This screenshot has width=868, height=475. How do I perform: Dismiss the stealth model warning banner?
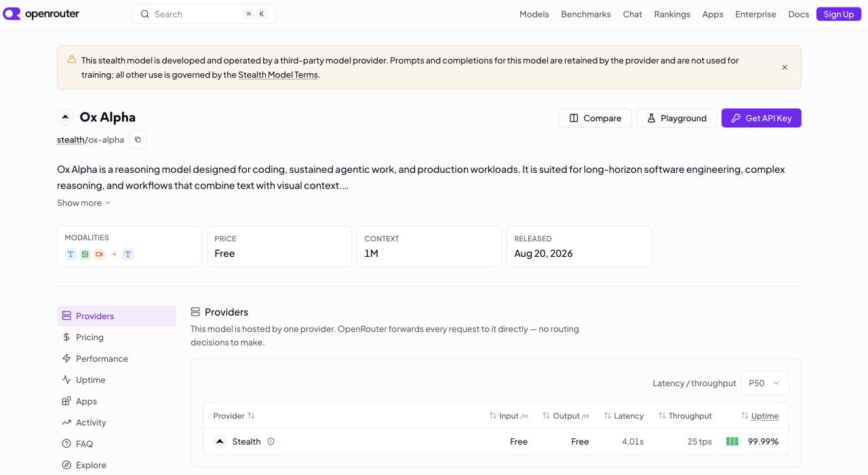[785, 67]
